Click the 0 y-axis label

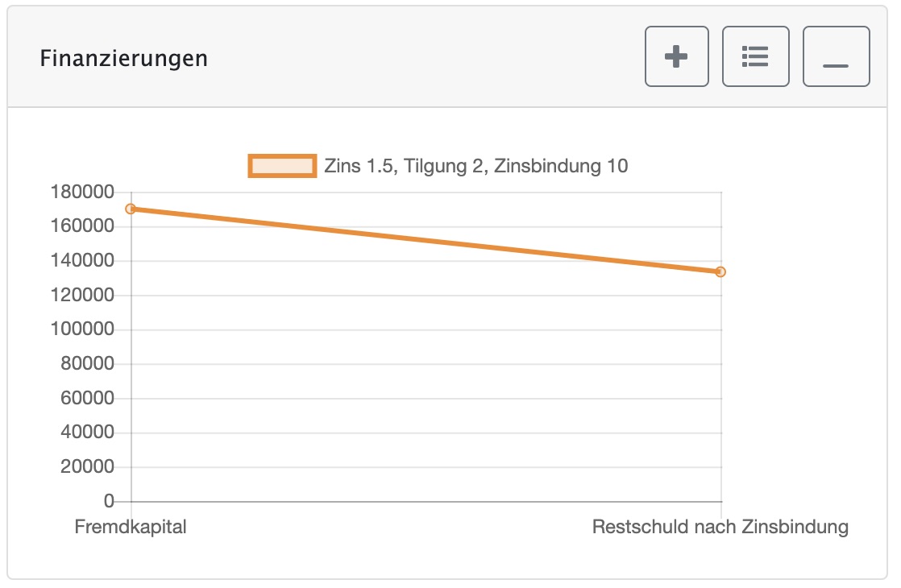tap(109, 501)
